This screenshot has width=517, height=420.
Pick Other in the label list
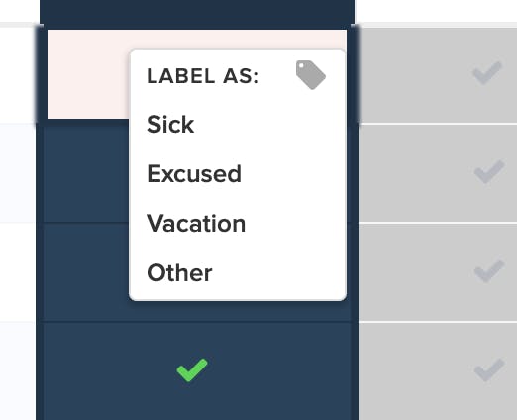coord(179,273)
